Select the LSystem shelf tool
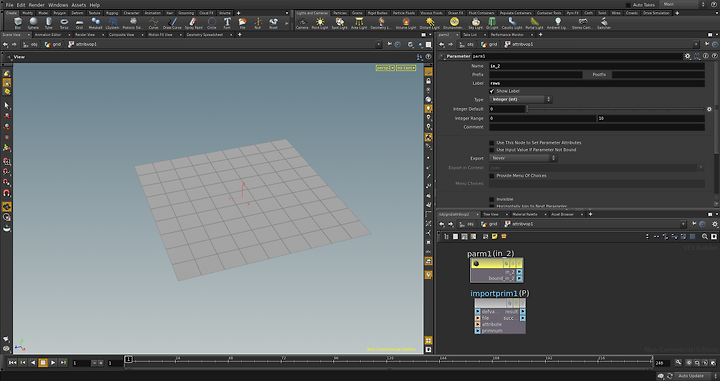The width and height of the screenshot is (720, 381). click(x=112, y=23)
